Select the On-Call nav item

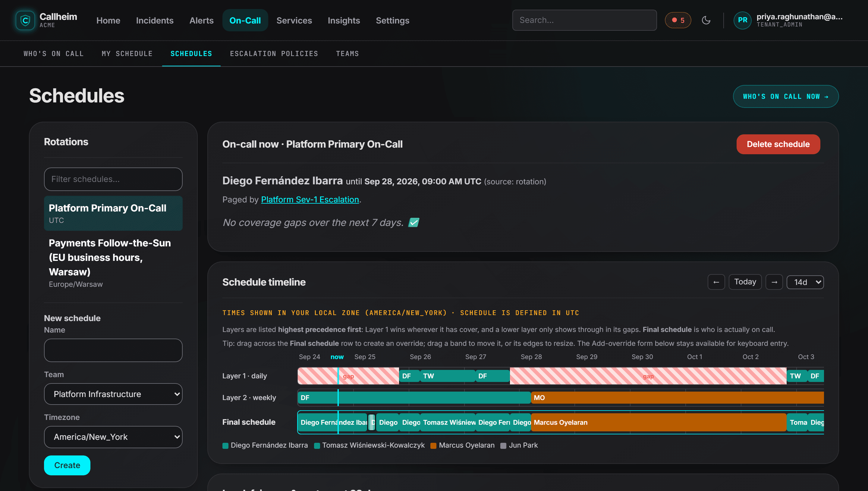tap(245, 20)
